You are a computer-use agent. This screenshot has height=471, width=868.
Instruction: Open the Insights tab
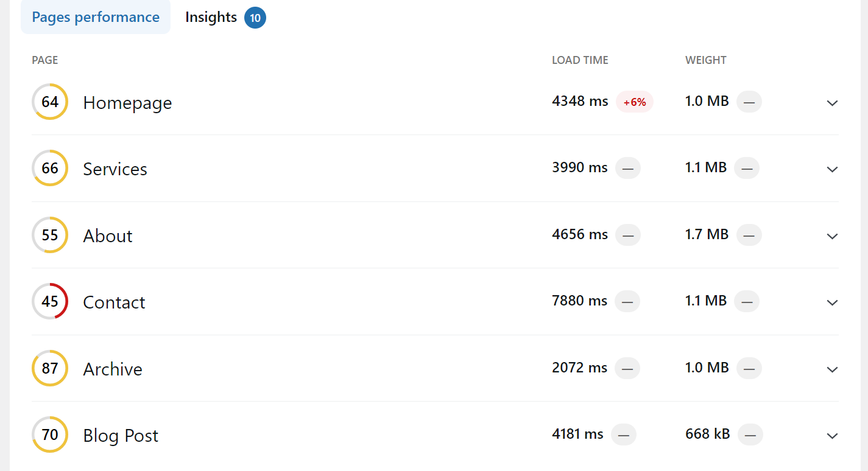pyautogui.click(x=211, y=17)
